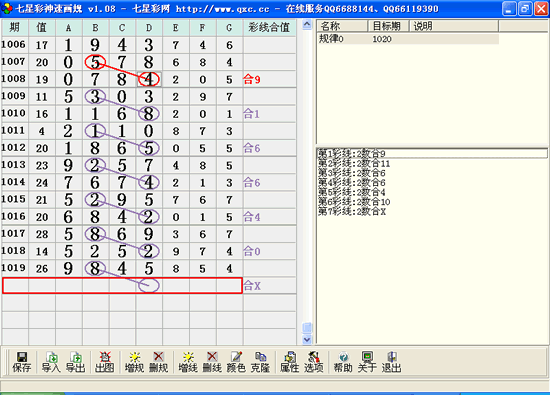Select the 第7彩线:2数合X list item
The width and height of the screenshot is (550, 395).
pos(352,212)
